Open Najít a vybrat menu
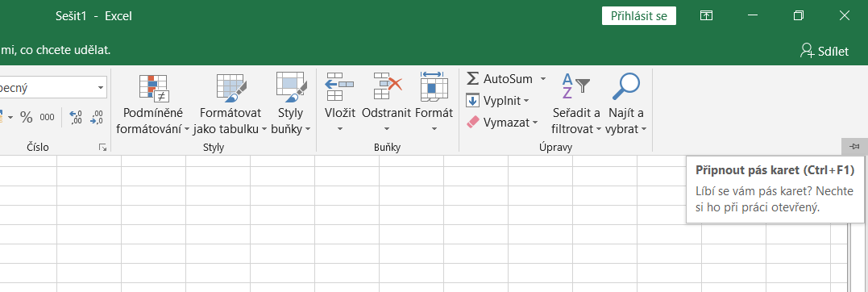The image size is (868, 292). click(626, 105)
